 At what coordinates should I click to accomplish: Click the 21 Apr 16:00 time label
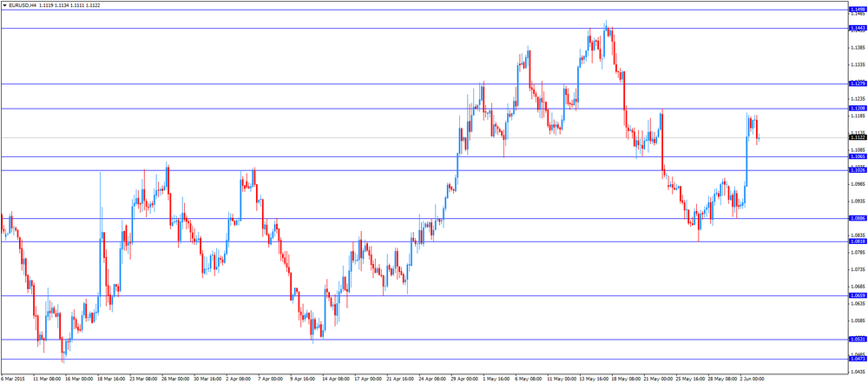click(400, 379)
